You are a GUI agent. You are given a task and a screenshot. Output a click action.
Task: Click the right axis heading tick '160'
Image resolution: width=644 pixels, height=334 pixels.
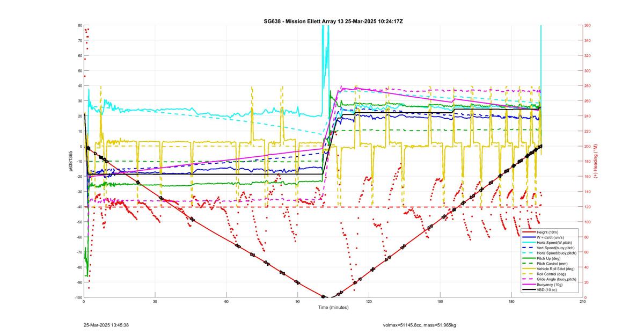pyautogui.click(x=588, y=177)
